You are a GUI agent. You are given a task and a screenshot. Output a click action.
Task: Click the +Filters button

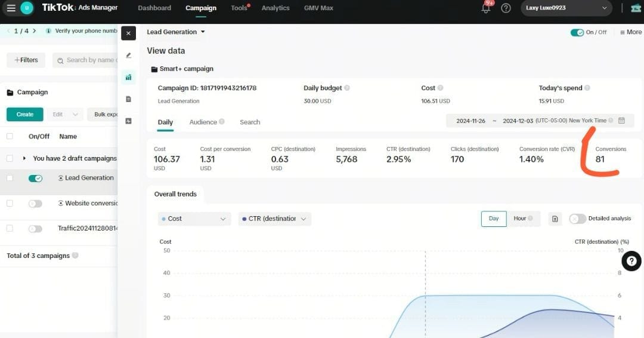click(x=26, y=60)
